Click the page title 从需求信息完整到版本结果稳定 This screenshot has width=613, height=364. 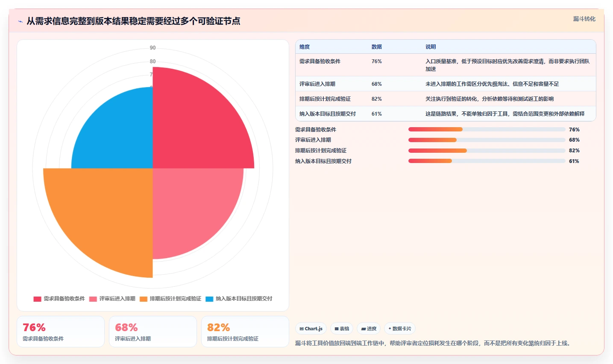click(x=133, y=21)
